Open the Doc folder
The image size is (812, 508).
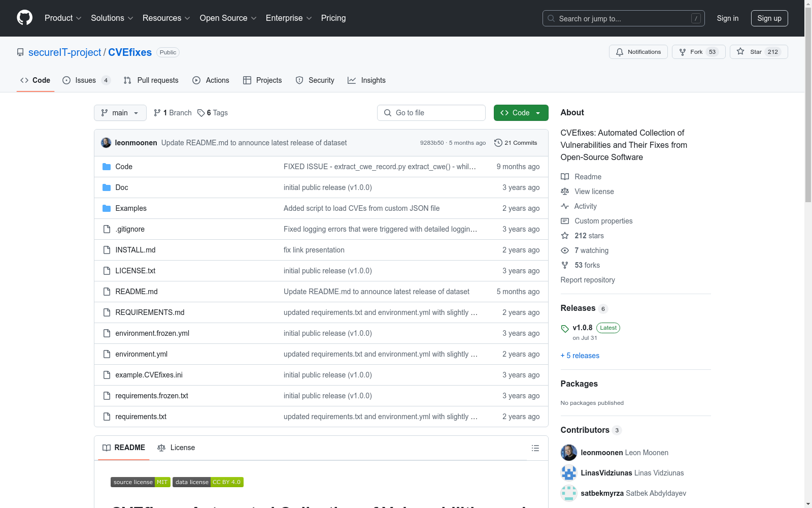[x=121, y=187]
